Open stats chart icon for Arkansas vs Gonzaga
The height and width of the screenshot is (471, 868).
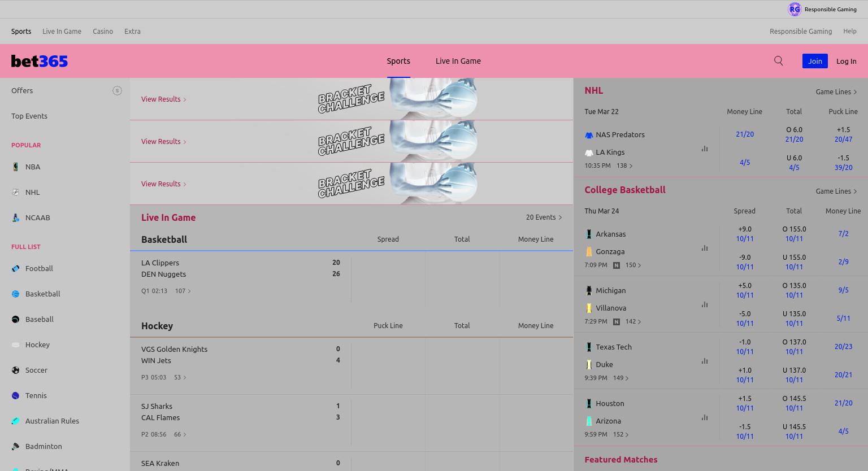tap(705, 248)
